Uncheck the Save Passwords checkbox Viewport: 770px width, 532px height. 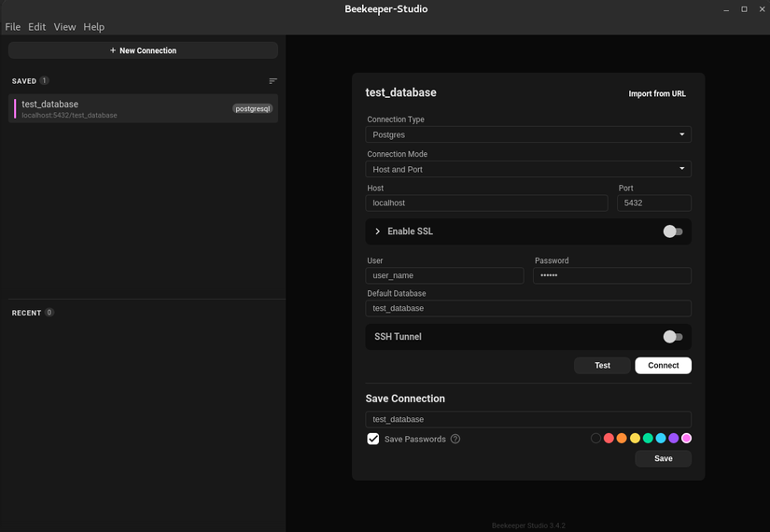(x=373, y=439)
